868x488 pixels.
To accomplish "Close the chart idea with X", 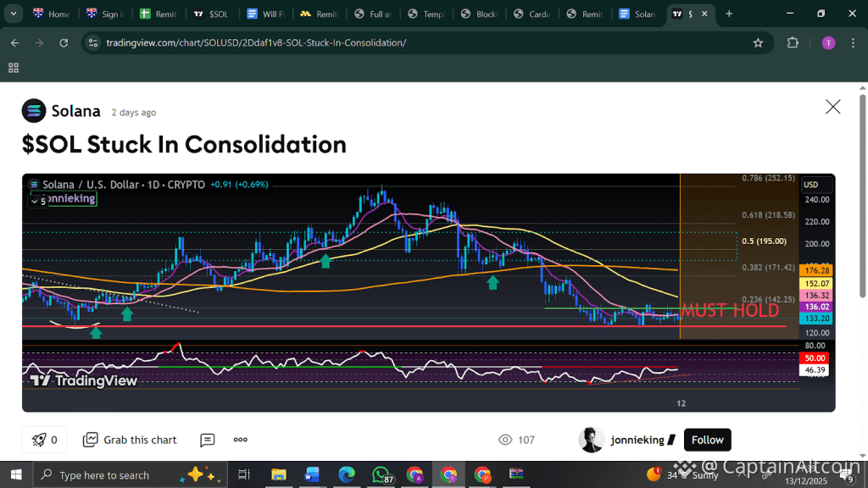I will [x=832, y=107].
